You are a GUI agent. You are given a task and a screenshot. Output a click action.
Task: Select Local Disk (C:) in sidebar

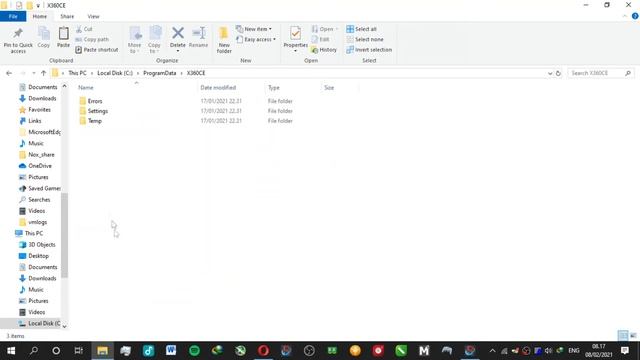[x=40, y=323]
